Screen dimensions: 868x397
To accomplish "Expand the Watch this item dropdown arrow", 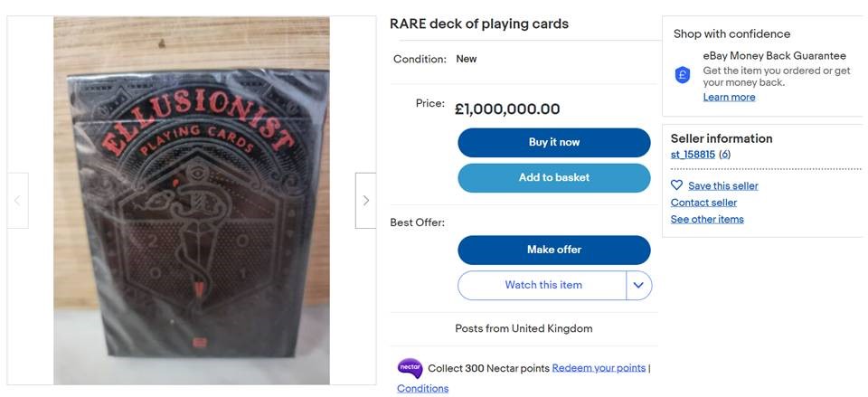I will [638, 285].
